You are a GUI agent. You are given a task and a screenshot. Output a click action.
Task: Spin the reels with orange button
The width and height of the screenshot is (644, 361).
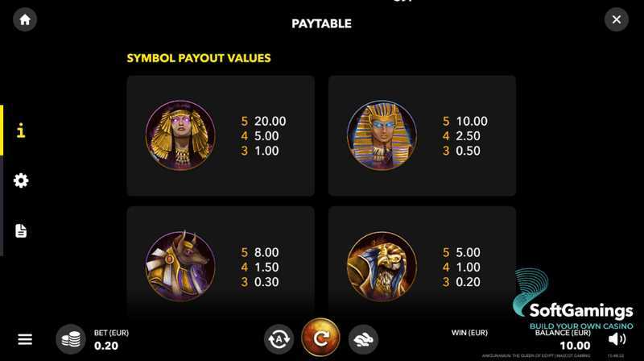coord(320,338)
